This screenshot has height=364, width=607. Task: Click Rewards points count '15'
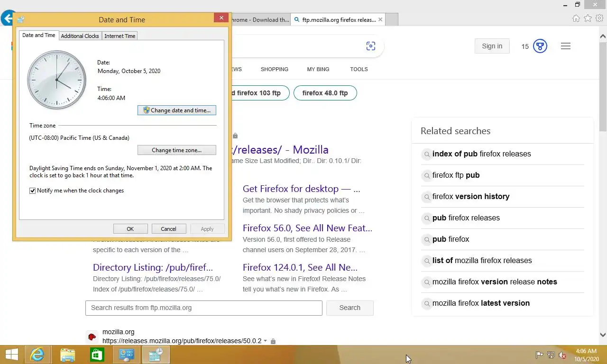pos(525,46)
